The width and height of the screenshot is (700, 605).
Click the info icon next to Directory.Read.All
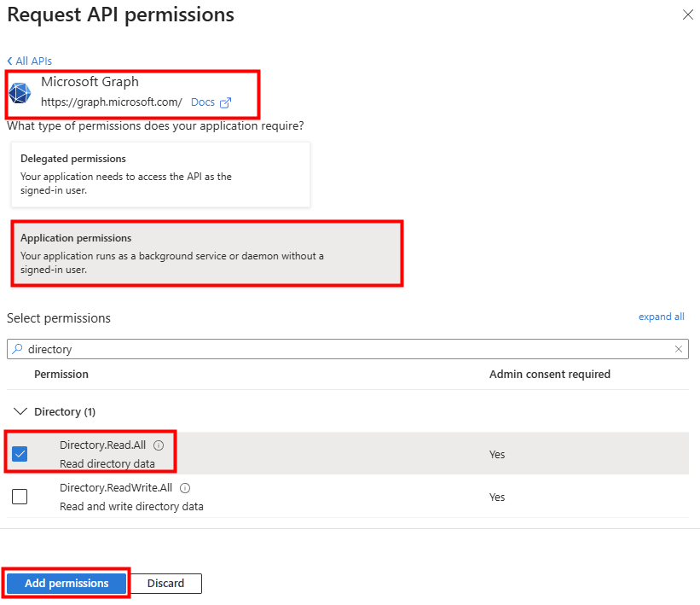[159, 445]
